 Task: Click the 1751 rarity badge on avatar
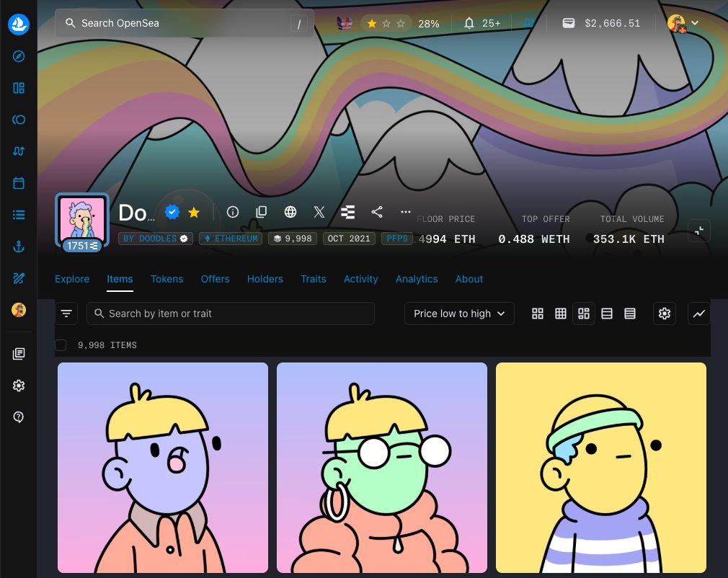pyautogui.click(x=82, y=246)
